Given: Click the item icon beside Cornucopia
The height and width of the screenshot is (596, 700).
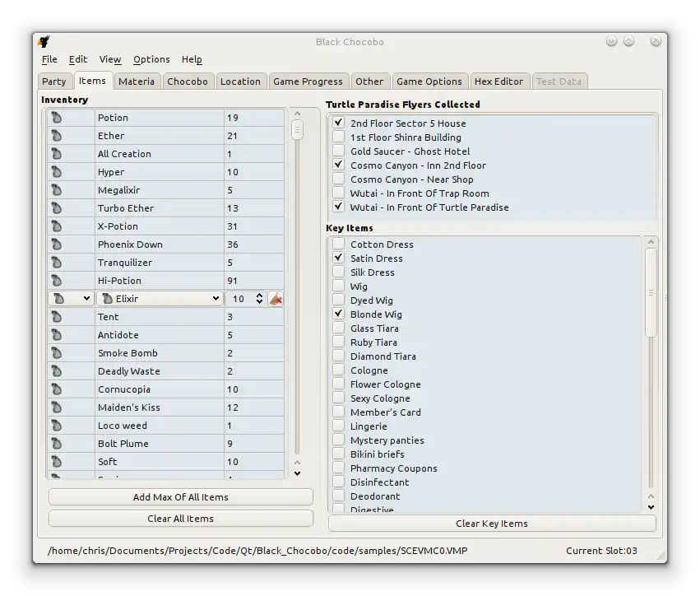Looking at the screenshot, I should [x=56, y=389].
